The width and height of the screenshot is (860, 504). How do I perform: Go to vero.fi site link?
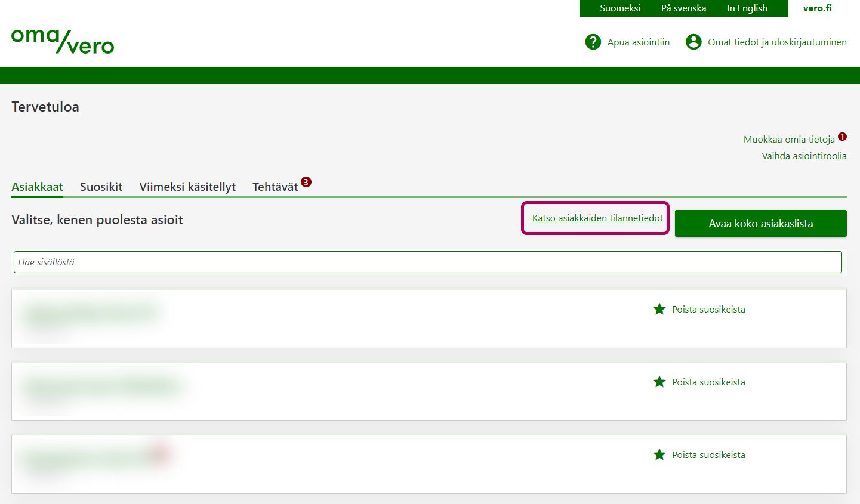pyautogui.click(x=817, y=8)
